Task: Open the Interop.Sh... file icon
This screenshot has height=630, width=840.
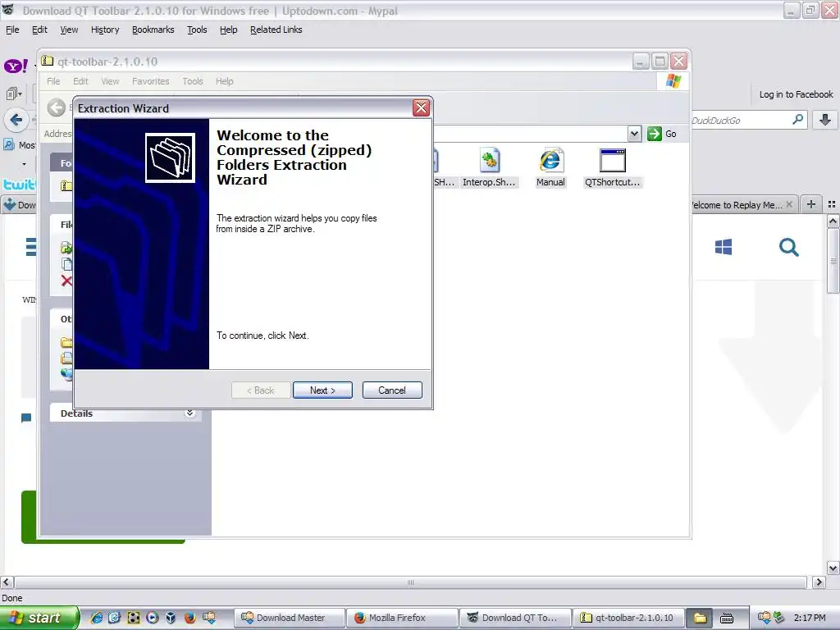Action: [x=489, y=167]
